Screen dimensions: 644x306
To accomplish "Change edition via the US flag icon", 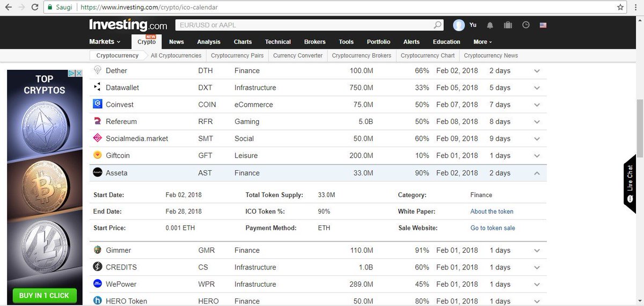I will pos(543,25).
